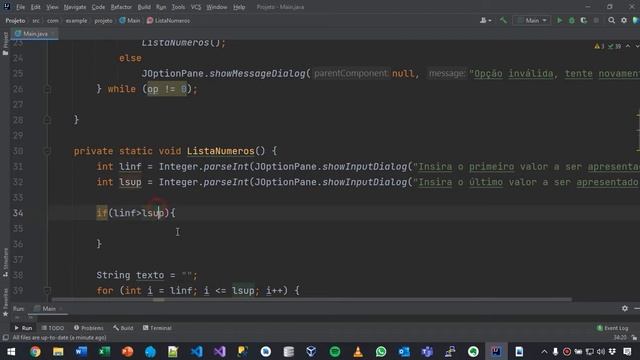Open Search Everywhere magnifier icon
640x360 pixels.
pyautogui.click(x=611, y=20)
